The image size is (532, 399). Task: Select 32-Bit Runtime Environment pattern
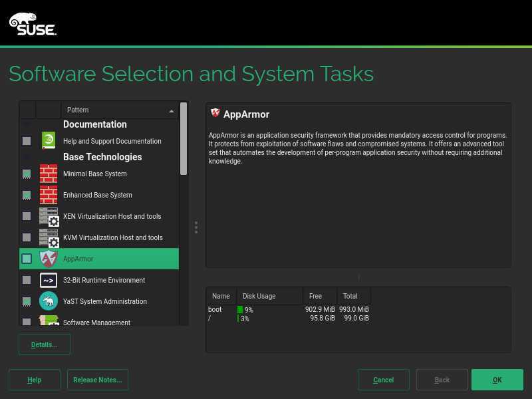click(99, 280)
